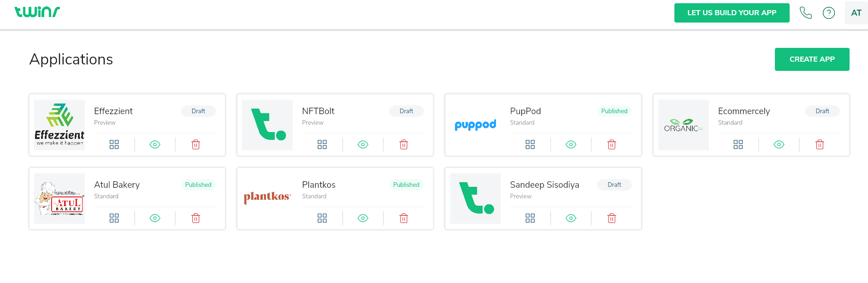
Task: Click the trash icon for PupPod
Action: tap(612, 144)
